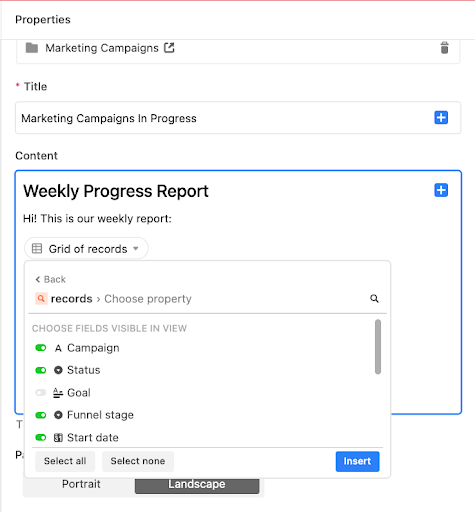Select Portrait page orientation
Image resolution: width=475 pixels, height=512 pixels.
pos(81,484)
